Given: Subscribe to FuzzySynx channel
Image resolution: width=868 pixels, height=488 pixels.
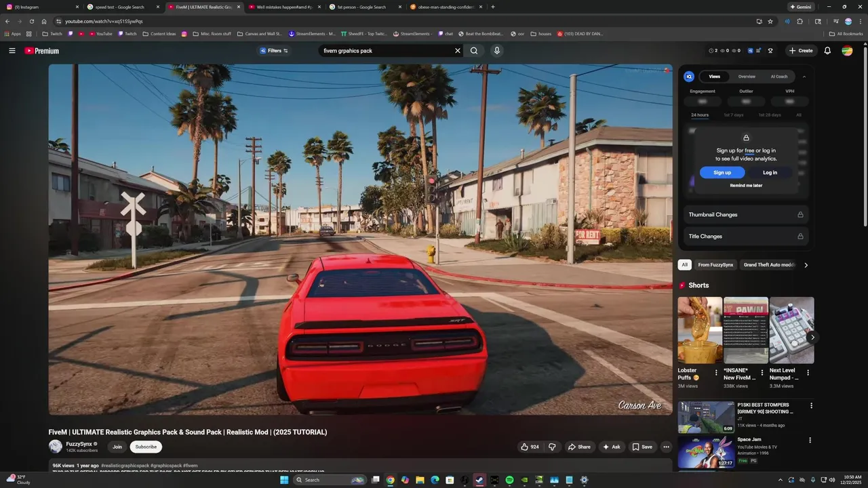Looking at the screenshot, I should pos(146,447).
